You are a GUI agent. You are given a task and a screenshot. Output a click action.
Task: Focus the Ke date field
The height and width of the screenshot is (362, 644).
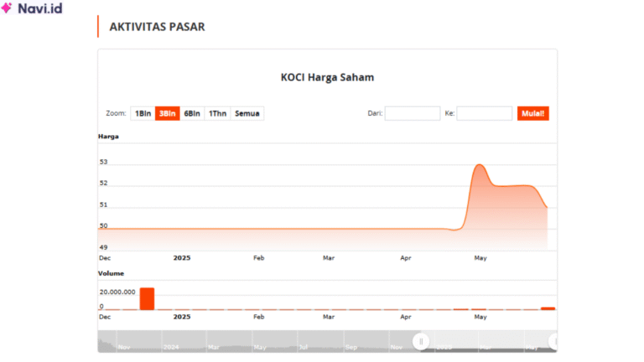click(x=484, y=114)
